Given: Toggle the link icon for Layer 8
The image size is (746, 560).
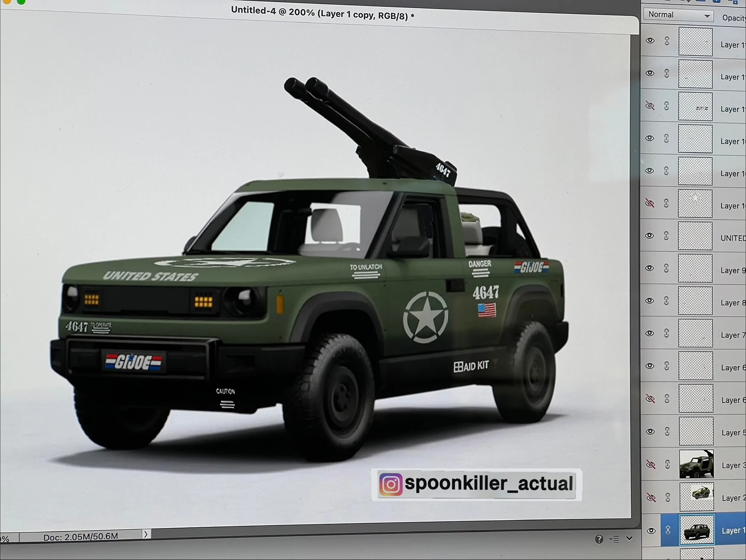Looking at the screenshot, I should [x=666, y=301].
